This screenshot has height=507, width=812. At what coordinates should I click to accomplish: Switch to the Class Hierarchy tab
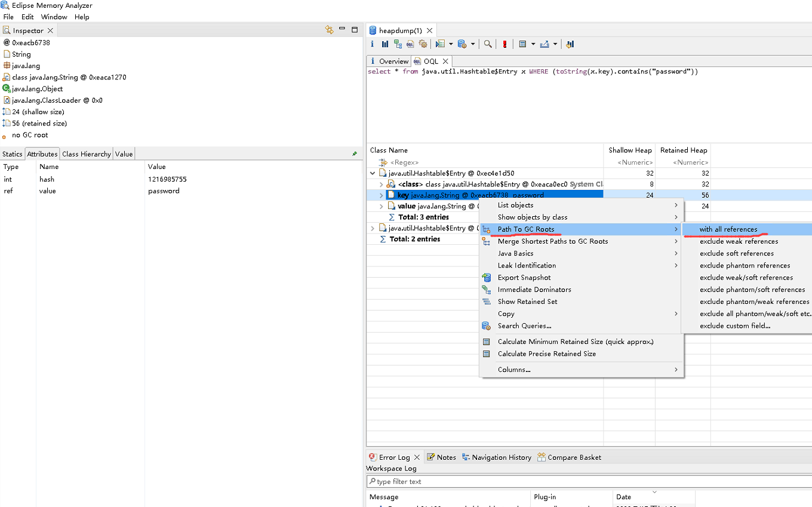pos(87,153)
